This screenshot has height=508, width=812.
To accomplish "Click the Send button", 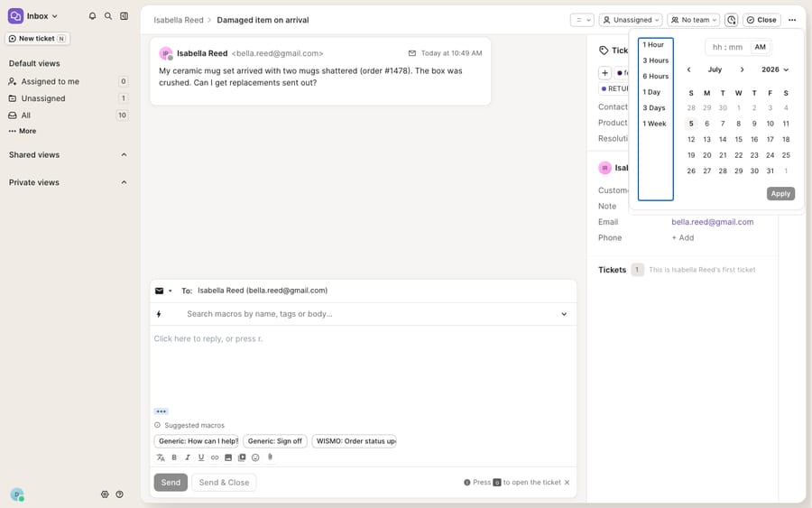I will (171, 482).
